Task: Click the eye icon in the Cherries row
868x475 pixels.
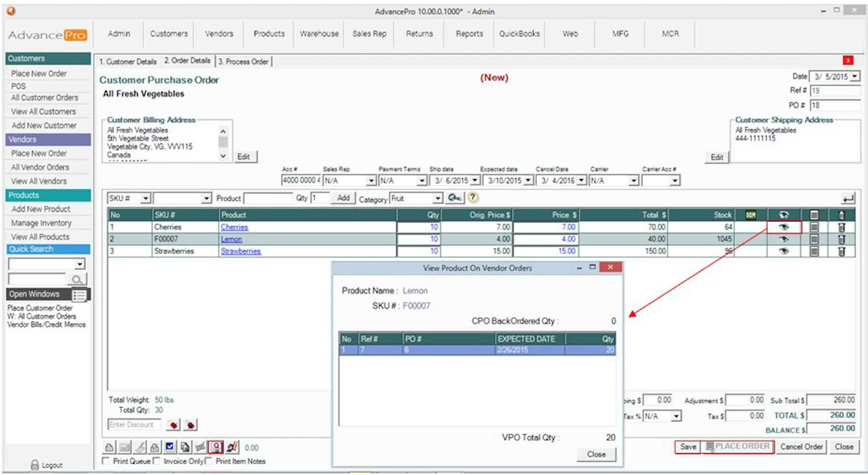Action: [x=784, y=227]
